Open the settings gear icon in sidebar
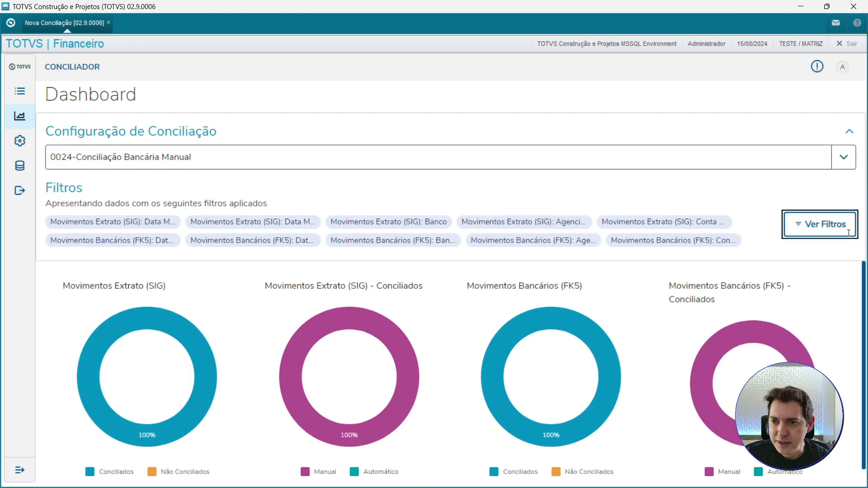 click(19, 141)
